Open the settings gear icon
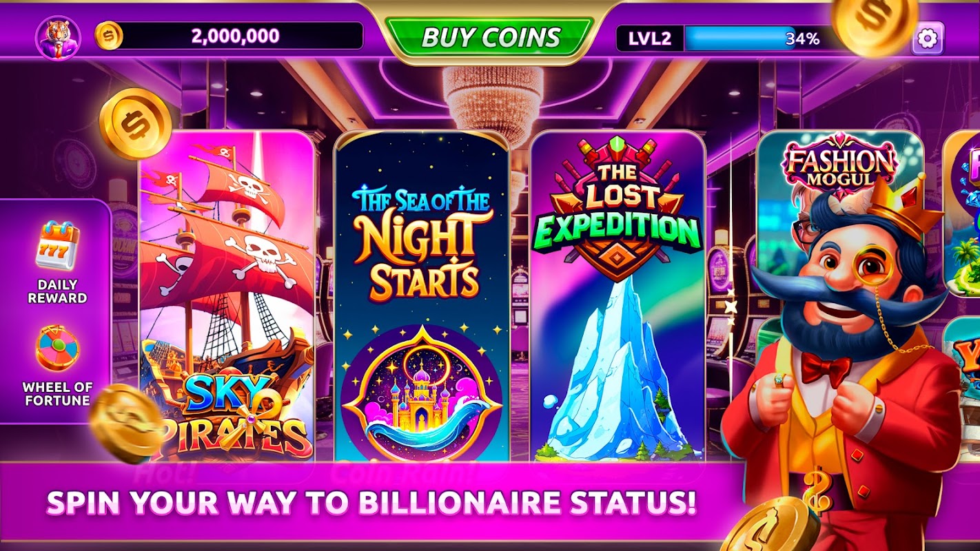This screenshot has height=551, width=980. tap(928, 39)
